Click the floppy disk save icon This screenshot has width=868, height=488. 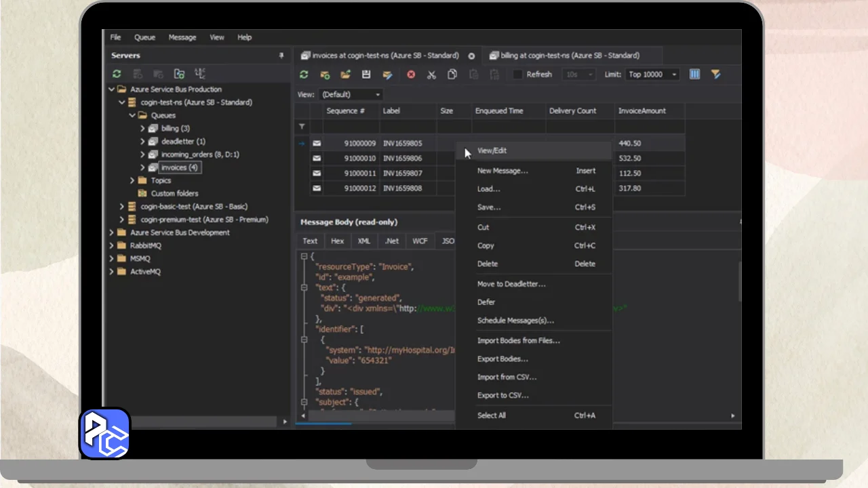pyautogui.click(x=366, y=75)
